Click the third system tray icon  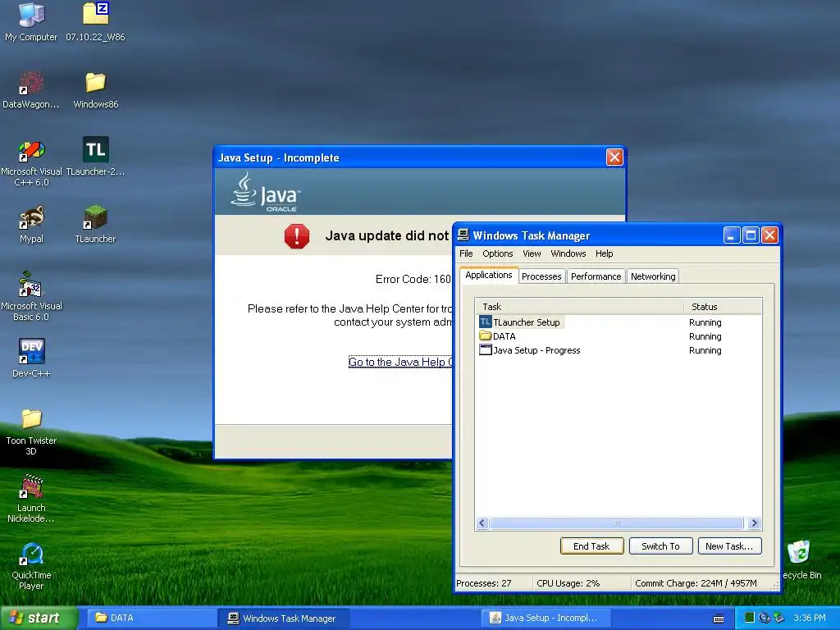coord(779,618)
